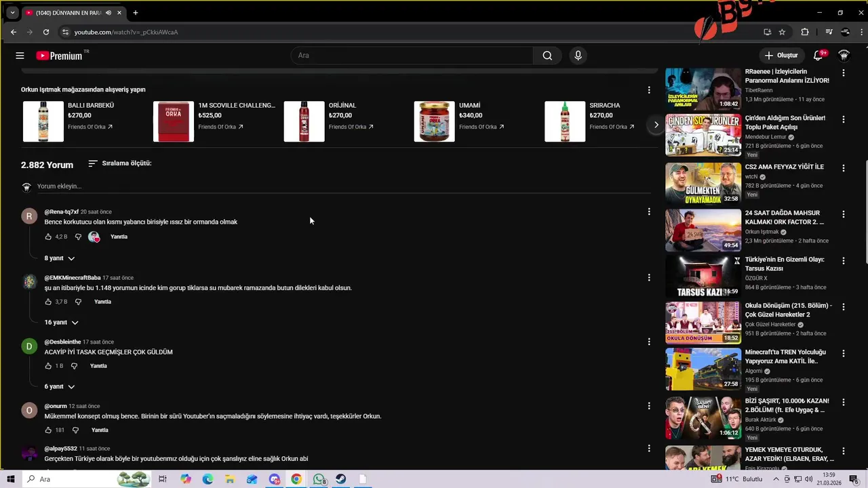Open YouTube notifications bell
The width and height of the screenshot is (868, 488).
[x=818, y=56]
